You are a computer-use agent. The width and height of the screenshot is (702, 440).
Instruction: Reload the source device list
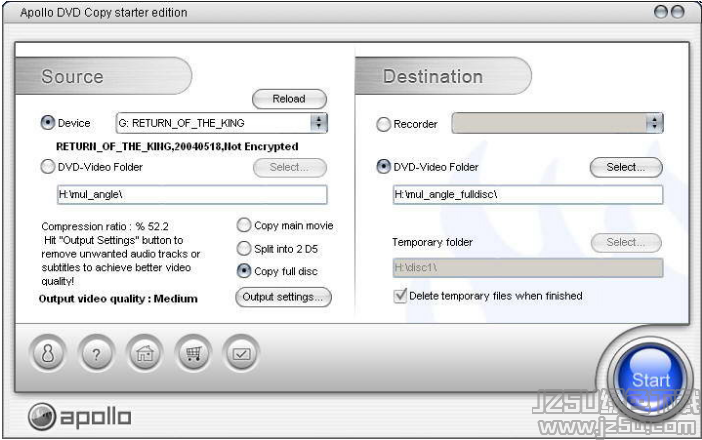click(289, 99)
